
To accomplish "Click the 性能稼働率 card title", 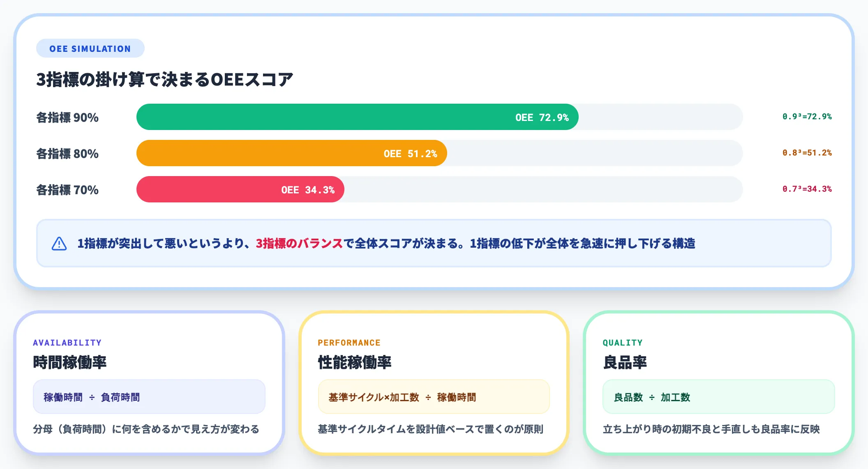I will click(x=355, y=362).
